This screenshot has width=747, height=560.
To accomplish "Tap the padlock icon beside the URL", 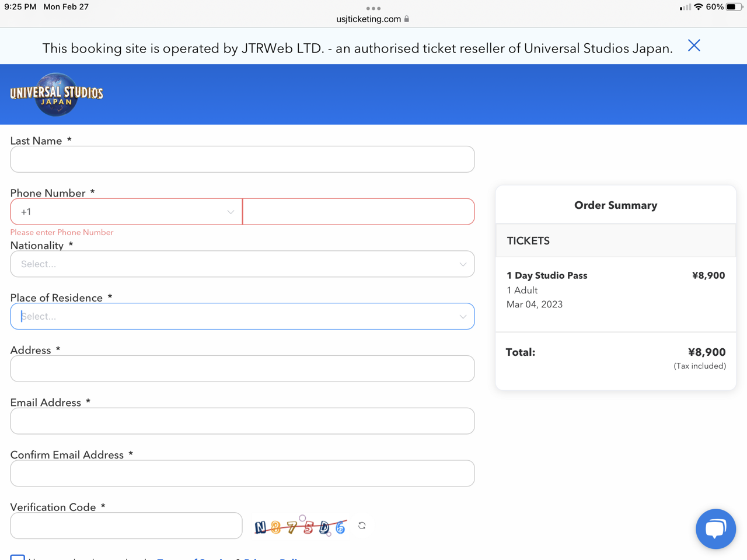I will pos(407,19).
